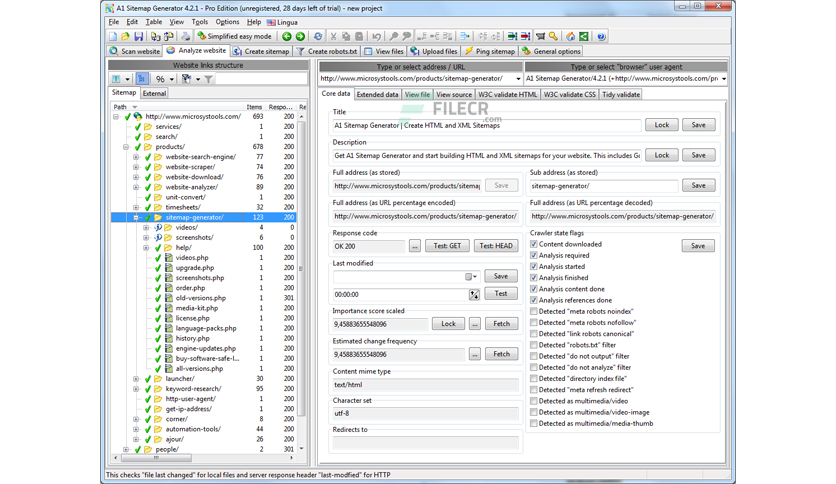Image resolution: width=836 pixels, height=484 pixels.
Task: Open the browser user agent dropdown
Action: pyautogui.click(x=724, y=79)
